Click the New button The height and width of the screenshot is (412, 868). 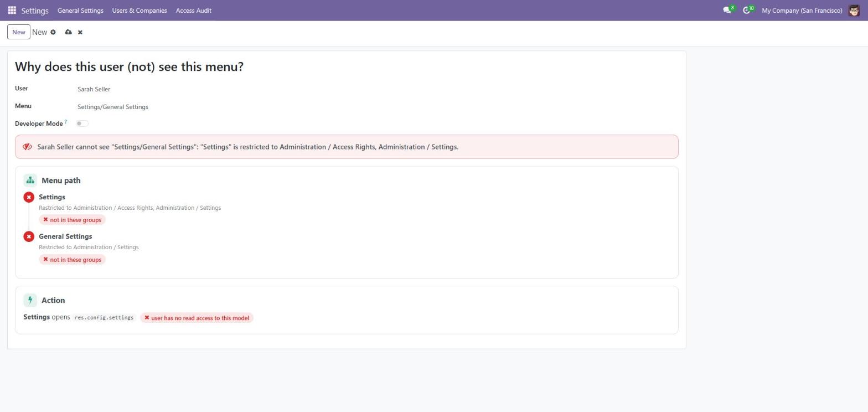19,32
